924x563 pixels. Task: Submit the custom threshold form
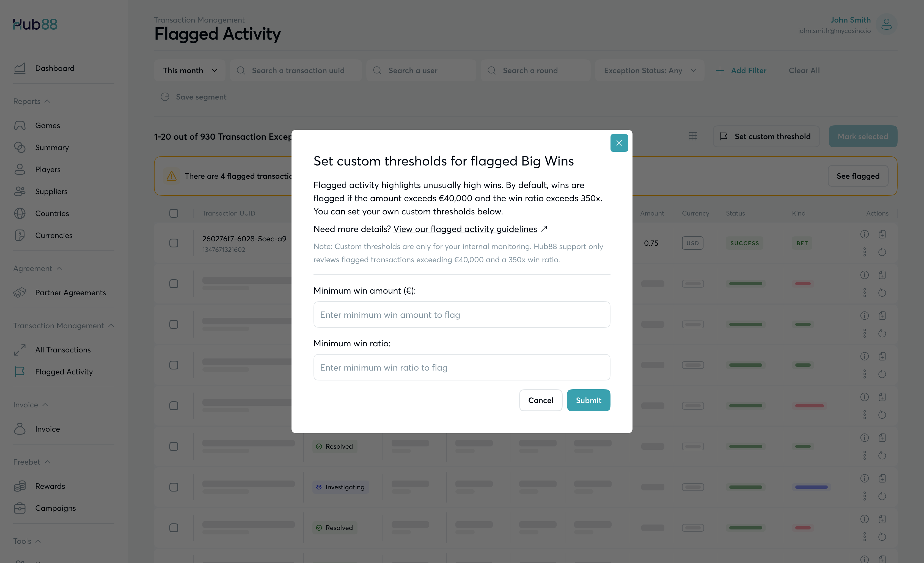[x=588, y=400]
